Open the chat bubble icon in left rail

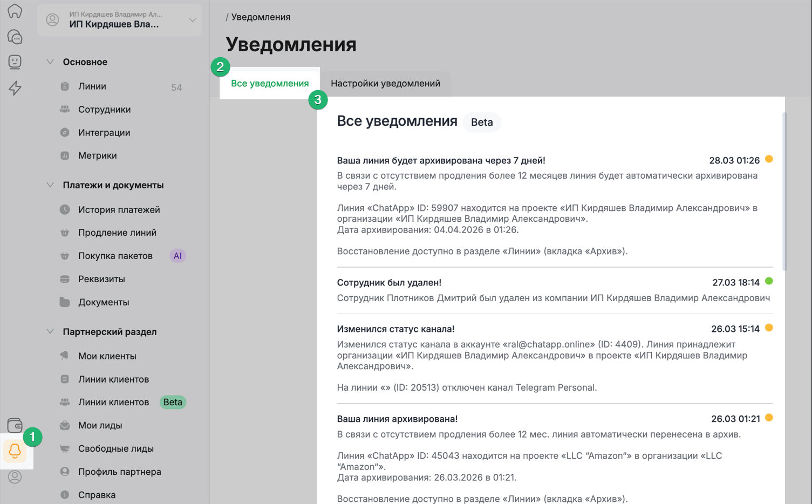click(15, 37)
